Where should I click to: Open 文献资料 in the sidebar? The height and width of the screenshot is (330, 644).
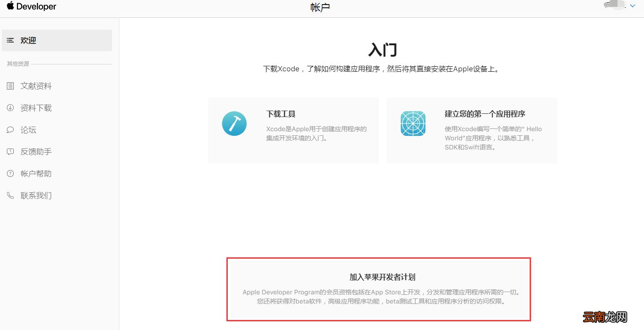click(x=36, y=86)
